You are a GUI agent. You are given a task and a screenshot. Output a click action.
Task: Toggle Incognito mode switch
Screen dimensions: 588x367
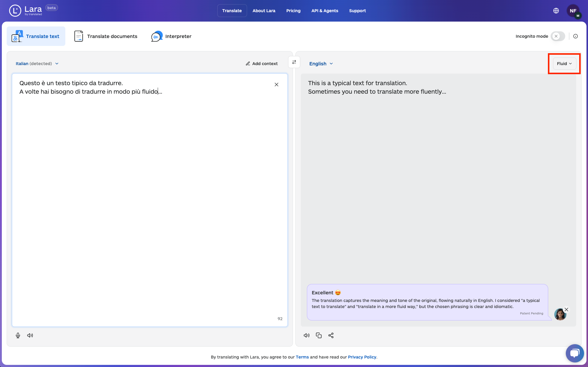tap(558, 36)
